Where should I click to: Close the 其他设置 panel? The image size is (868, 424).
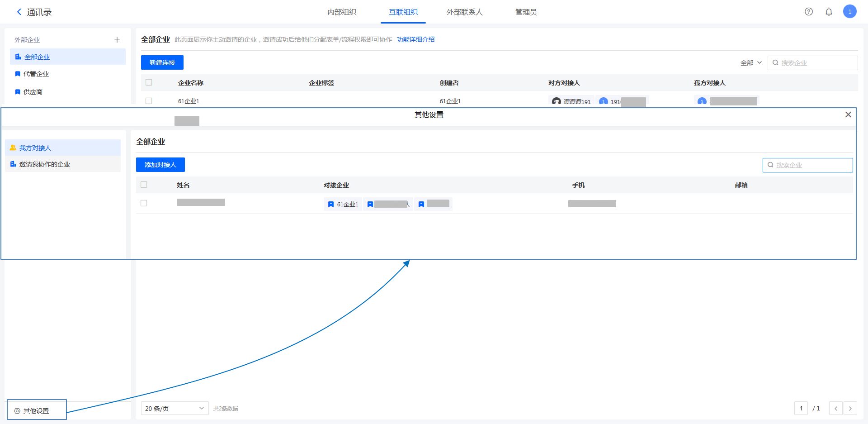pos(848,114)
